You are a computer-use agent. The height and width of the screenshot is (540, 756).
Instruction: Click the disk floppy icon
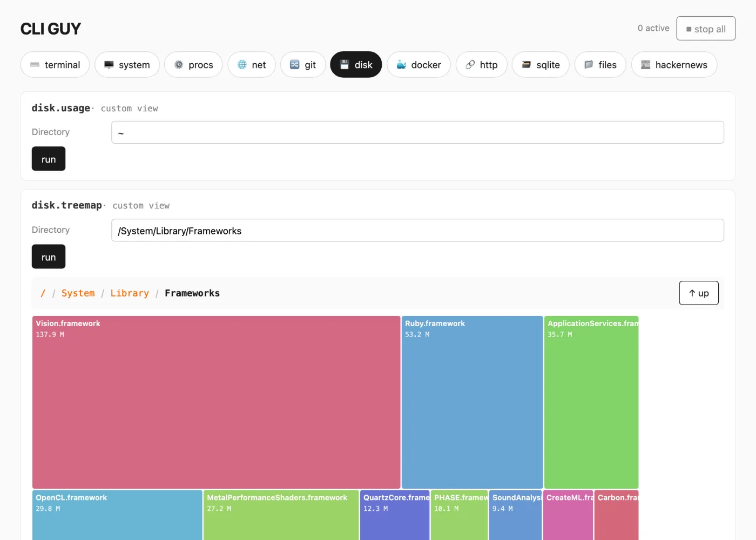tap(345, 65)
